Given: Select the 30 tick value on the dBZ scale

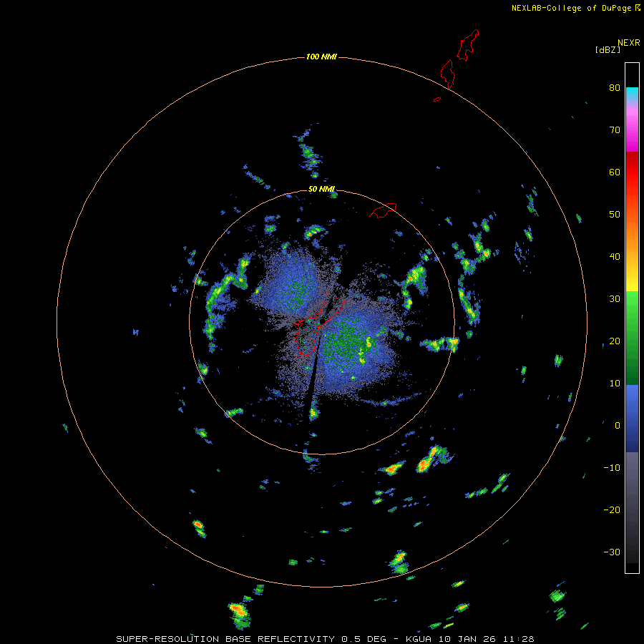Looking at the screenshot, I should click(615, 299).
